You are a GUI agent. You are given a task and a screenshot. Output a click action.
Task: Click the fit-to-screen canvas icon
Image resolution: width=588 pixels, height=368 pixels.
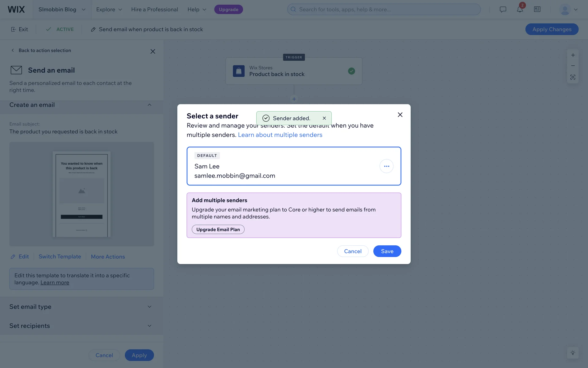[x=573, y=77]
